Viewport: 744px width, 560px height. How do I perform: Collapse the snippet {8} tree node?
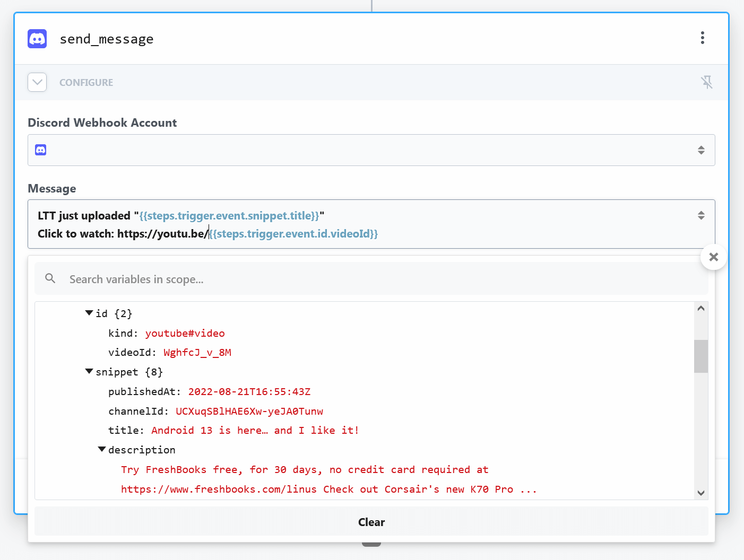click(x=89, y=372)
